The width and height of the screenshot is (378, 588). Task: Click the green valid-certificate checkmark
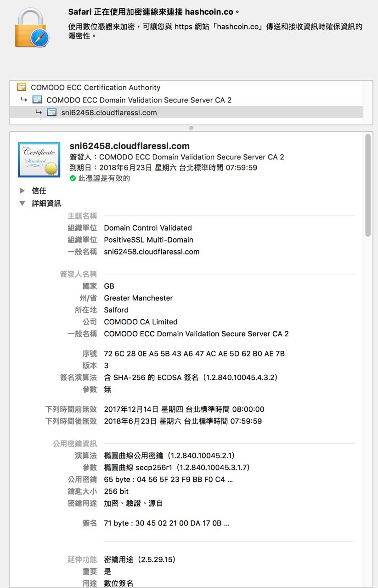click(x=73, y=179)
